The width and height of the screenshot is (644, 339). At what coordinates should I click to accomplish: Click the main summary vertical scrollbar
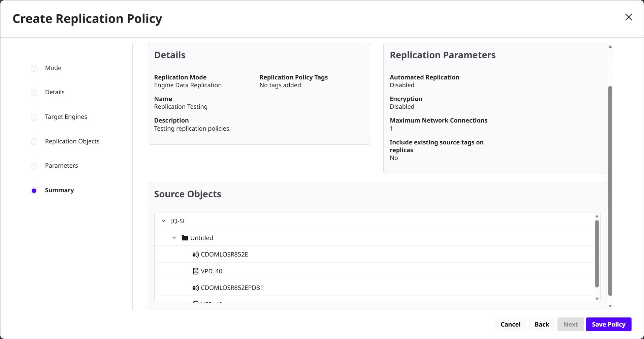tap(610, 190)
